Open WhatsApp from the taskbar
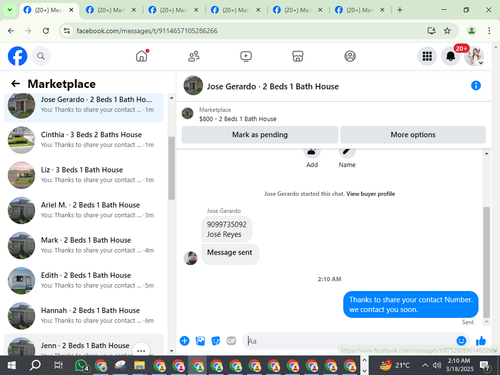The image size is (500, 375). point(81,365)
